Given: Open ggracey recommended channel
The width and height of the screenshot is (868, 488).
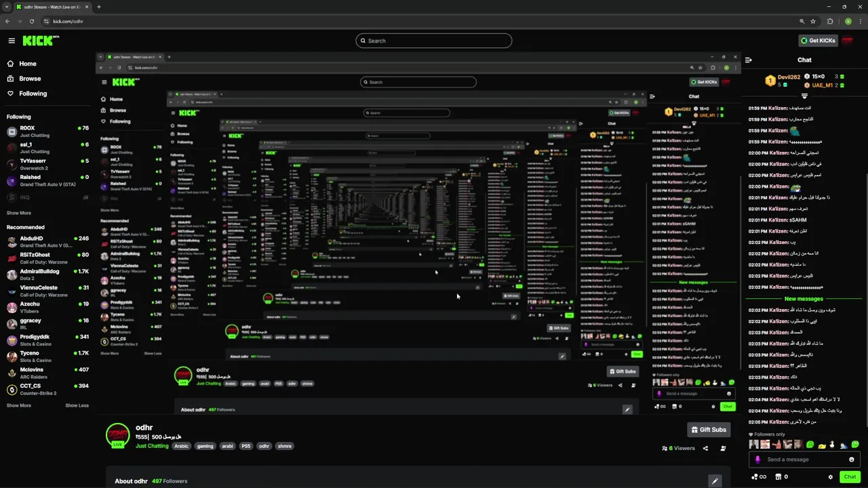Looking at the screenshot, I should pos(47,323).
